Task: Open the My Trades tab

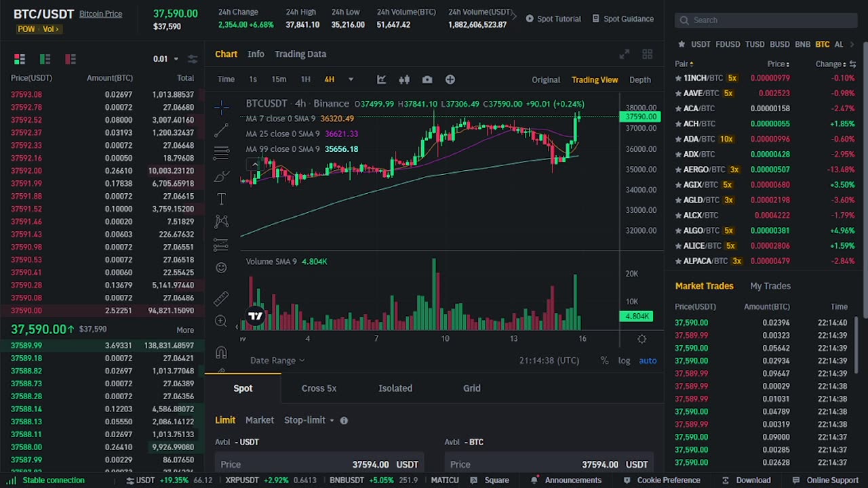Action: (770, 286)
